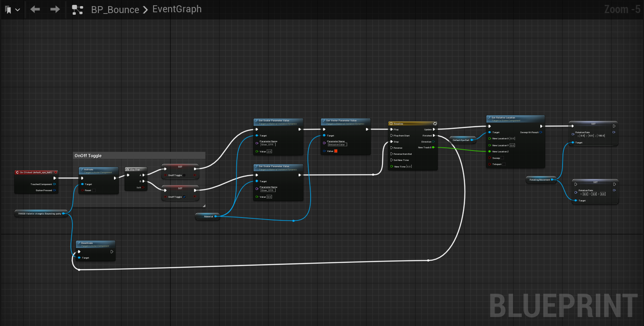Click the red delegate pin on On Clicked
Screen dimensions: 644x326
[56, 172]
